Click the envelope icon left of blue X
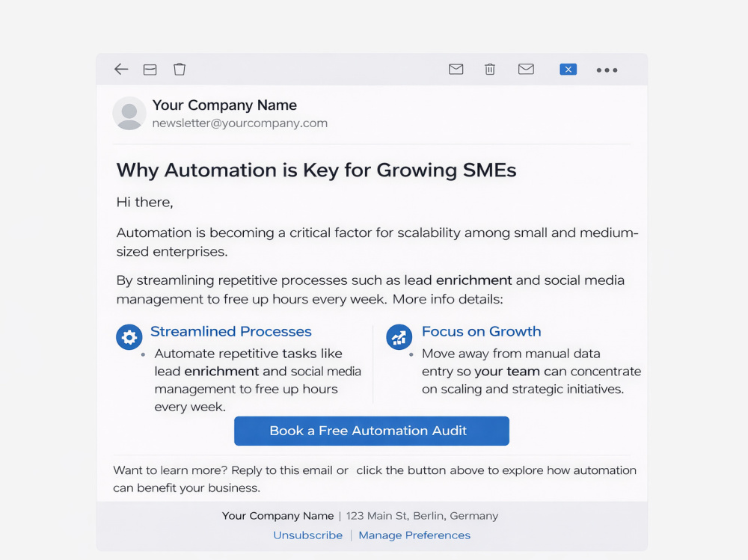The image size is (748, 560). click(526, 70)
